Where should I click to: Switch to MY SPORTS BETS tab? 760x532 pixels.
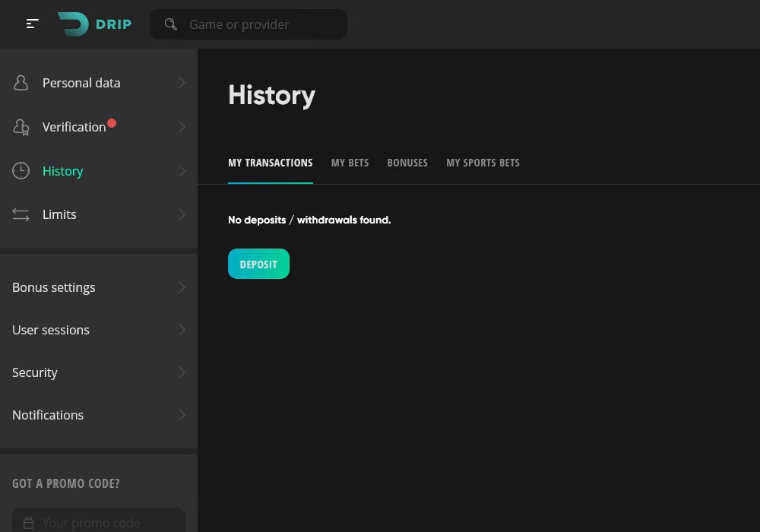pos(483,163)
